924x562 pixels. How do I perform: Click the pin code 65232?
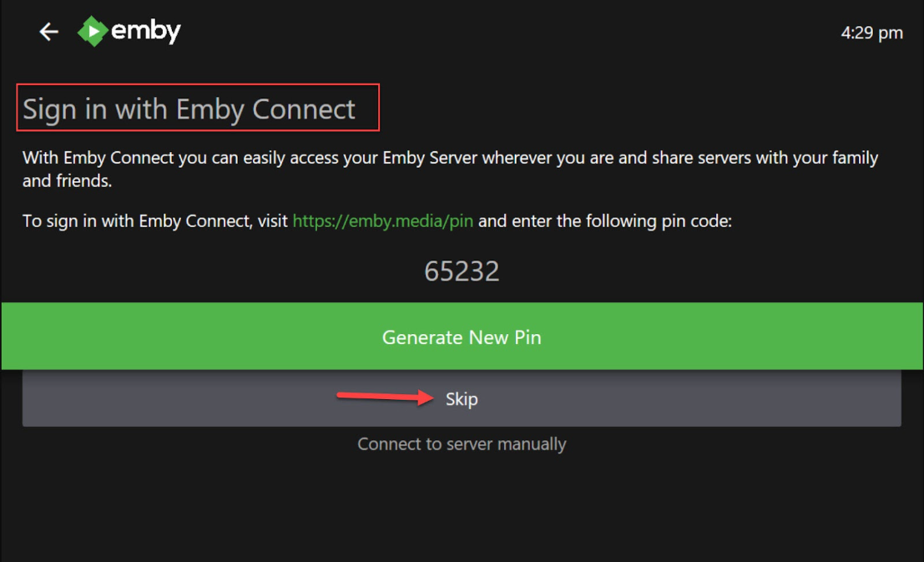(462, 271)
